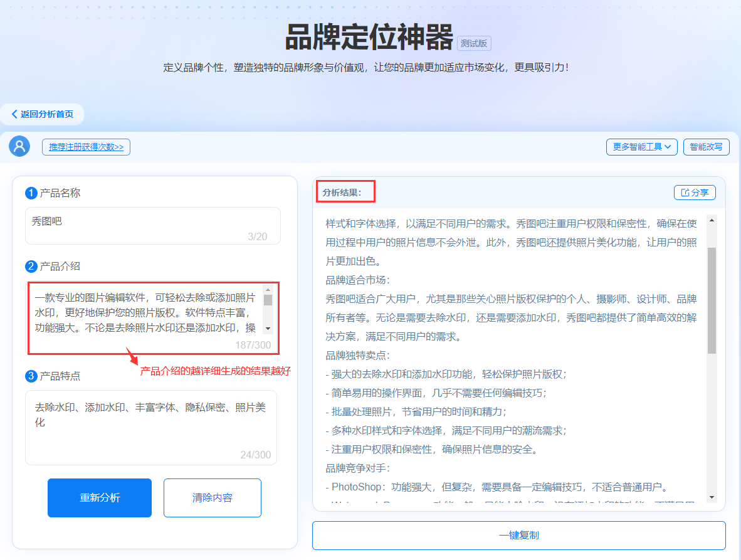Click the 187/300 character counter
741x560 pixels.
pyautogui.click(x=253, y=345)
